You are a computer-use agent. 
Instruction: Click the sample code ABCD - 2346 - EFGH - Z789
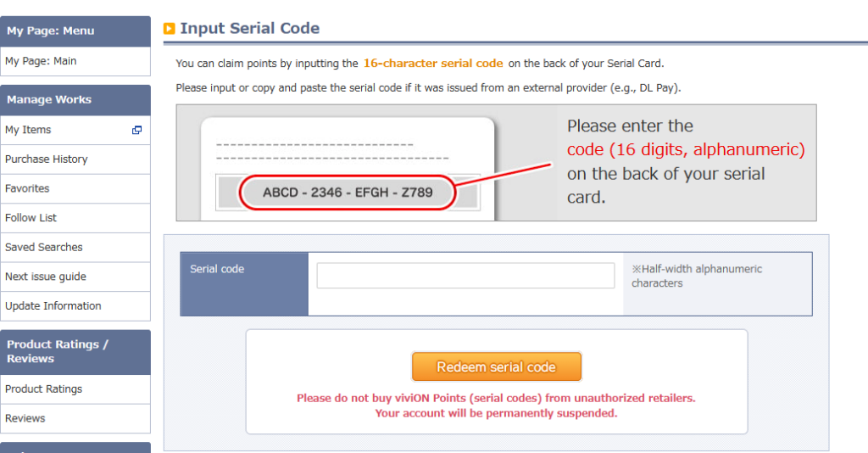coord(348,193)
